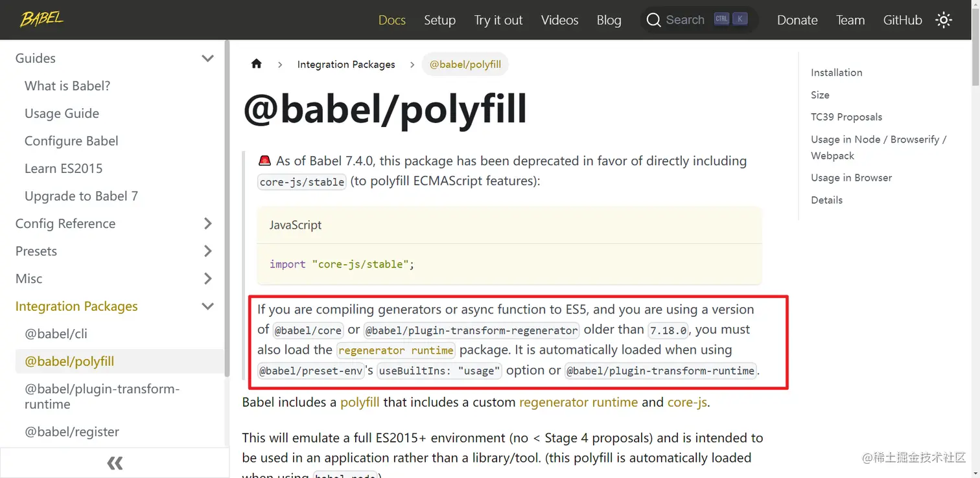Open the Team page link
Screen dimensions: 980x478
(850, 20)
